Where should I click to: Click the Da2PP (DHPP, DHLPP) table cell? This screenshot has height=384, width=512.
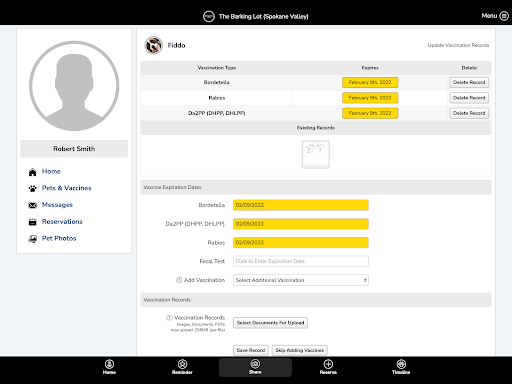tap(217, 113)
